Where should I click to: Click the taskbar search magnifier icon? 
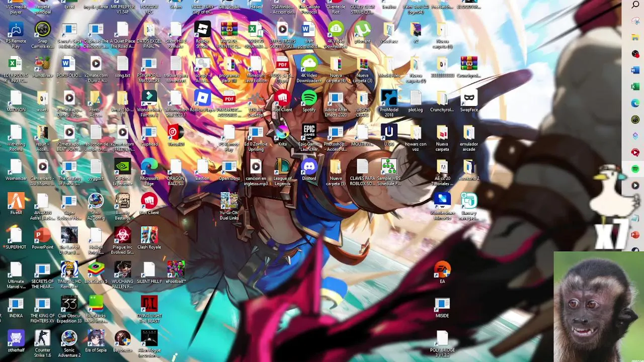click(x=635, y=5)
